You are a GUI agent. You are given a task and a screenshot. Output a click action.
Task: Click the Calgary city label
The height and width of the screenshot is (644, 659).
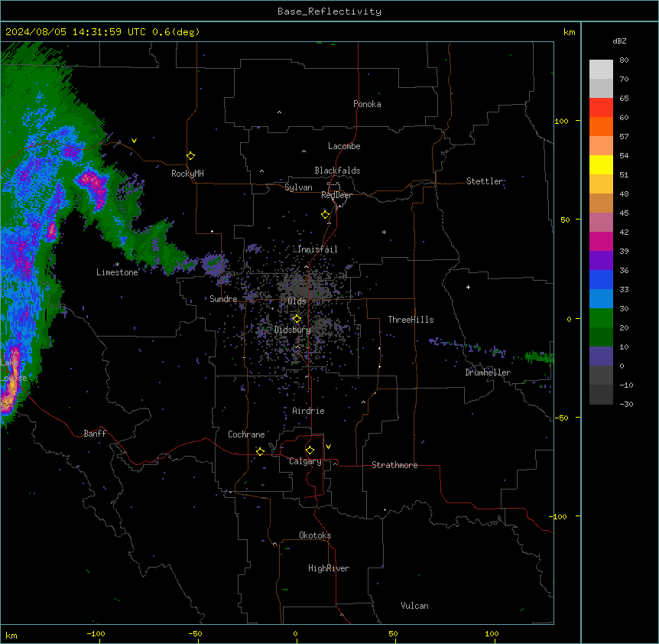pyautogui.click(x=306, y=461)
